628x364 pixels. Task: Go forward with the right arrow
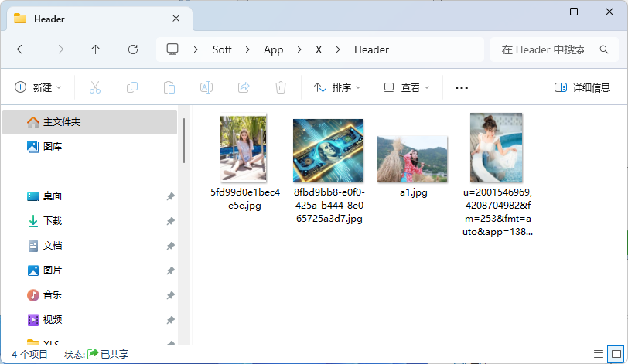59,49
